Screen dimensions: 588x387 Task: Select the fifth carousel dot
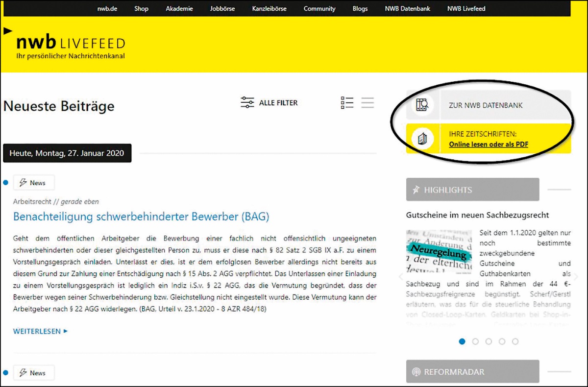[515, 341]
